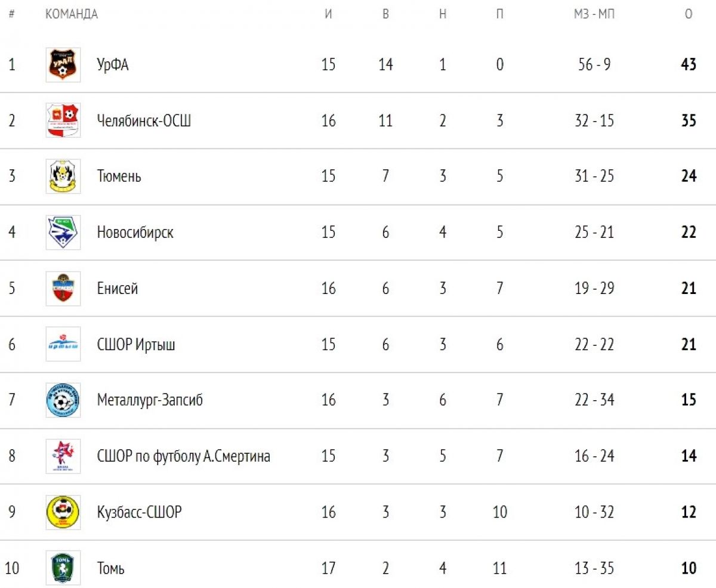The image size is (716, 588).
Task: Click the Челябинск-ОСШ club crest
Action: click(63, 120)
